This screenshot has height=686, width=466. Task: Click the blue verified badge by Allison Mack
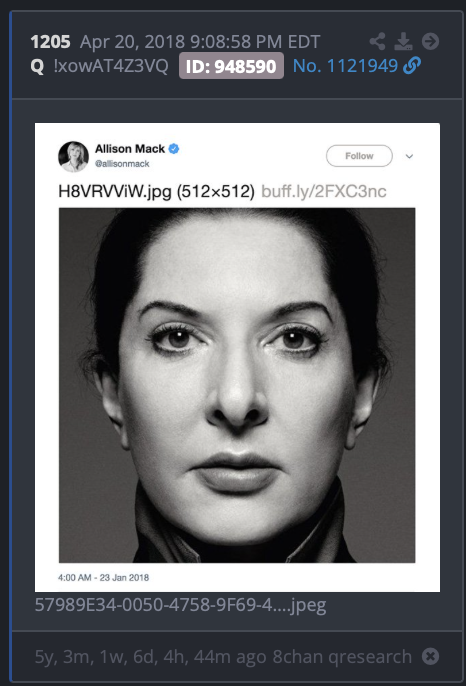174,149
